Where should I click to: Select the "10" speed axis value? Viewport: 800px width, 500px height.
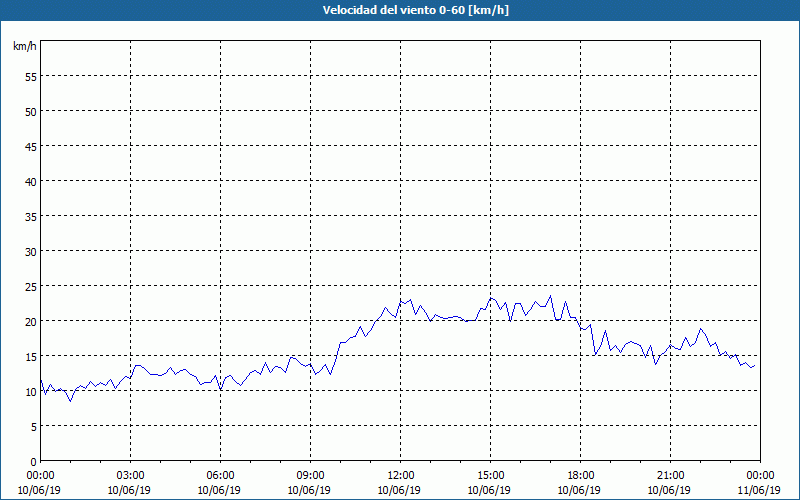click(31, 391)
